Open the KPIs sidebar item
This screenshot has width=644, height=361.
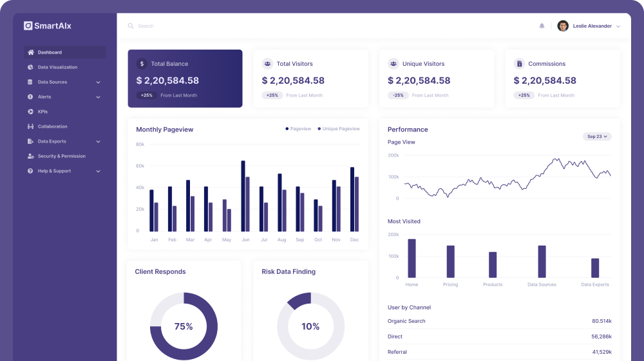pyautogui.click(x=43, y=112)
